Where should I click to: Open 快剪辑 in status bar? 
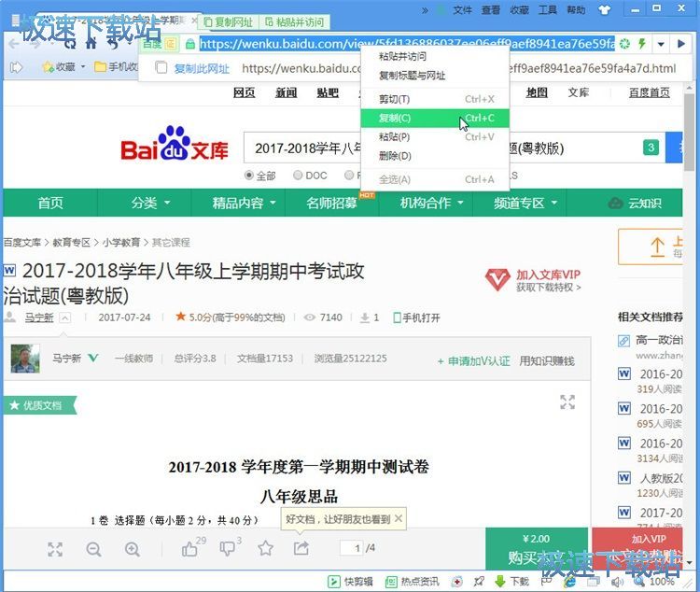350,582
